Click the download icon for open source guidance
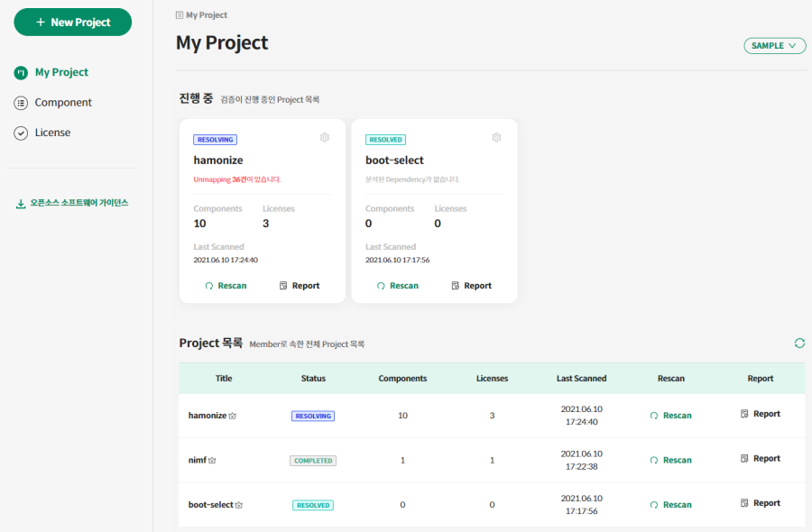Image resolution: width=812 pixels, height=532 pixels. click(21, 204)
